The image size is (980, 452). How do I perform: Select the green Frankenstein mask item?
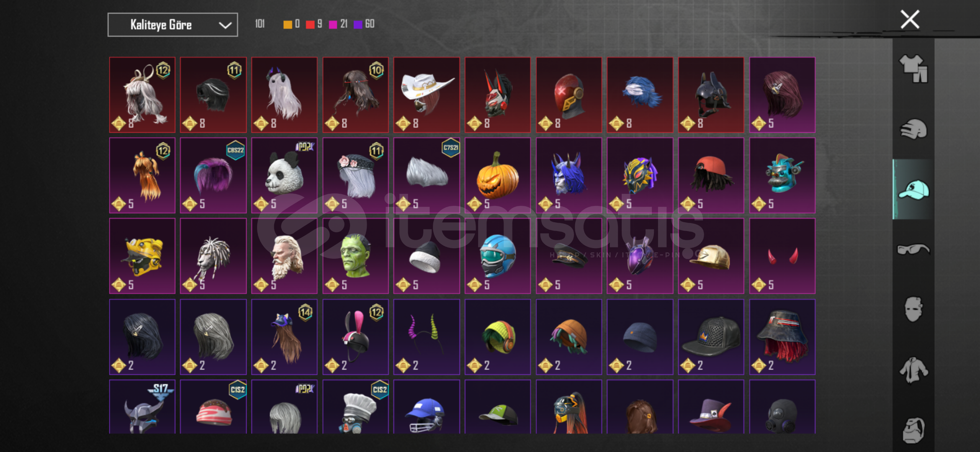(x=355, y=256)
